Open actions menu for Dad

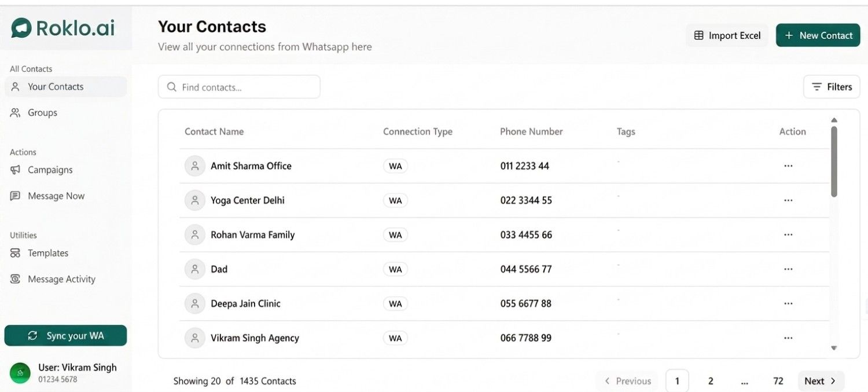coord(788,269)
